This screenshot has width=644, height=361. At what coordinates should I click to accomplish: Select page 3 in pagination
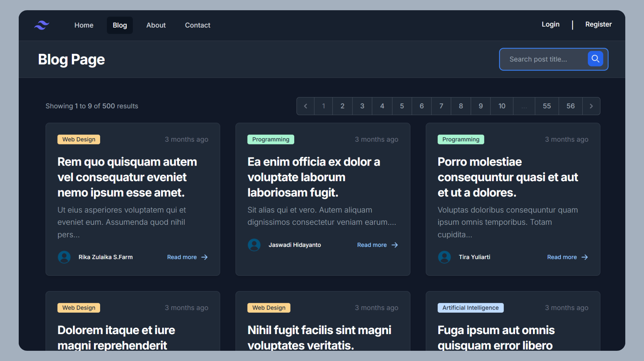362,106
